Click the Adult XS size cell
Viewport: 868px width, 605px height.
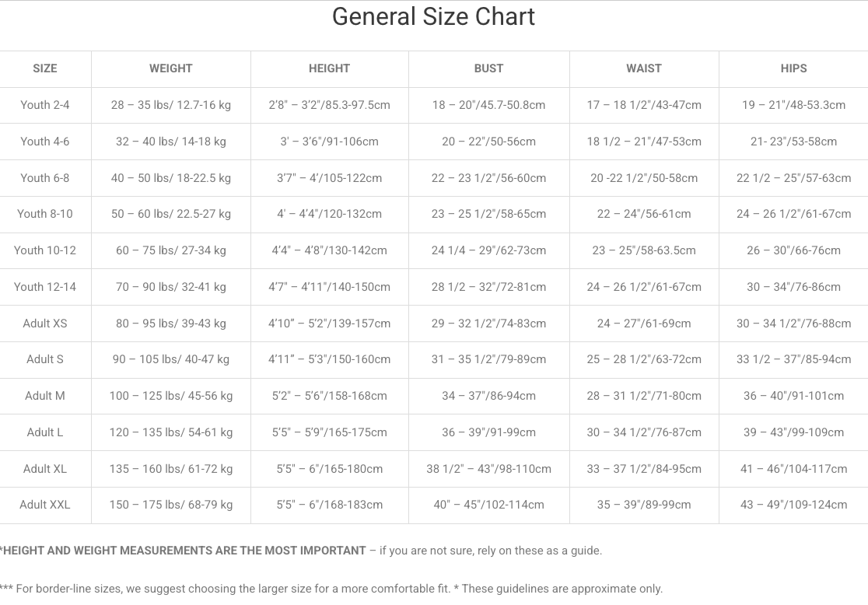tap(45, 323)
